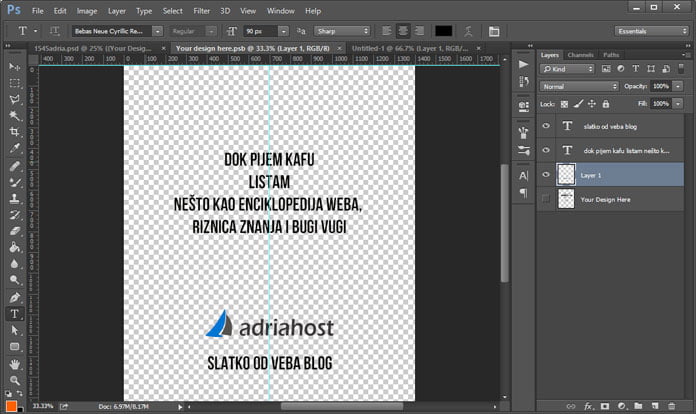This screenshot has height=414, width=696.
Task: Toggle lock position
Action: tap(592, 104)
